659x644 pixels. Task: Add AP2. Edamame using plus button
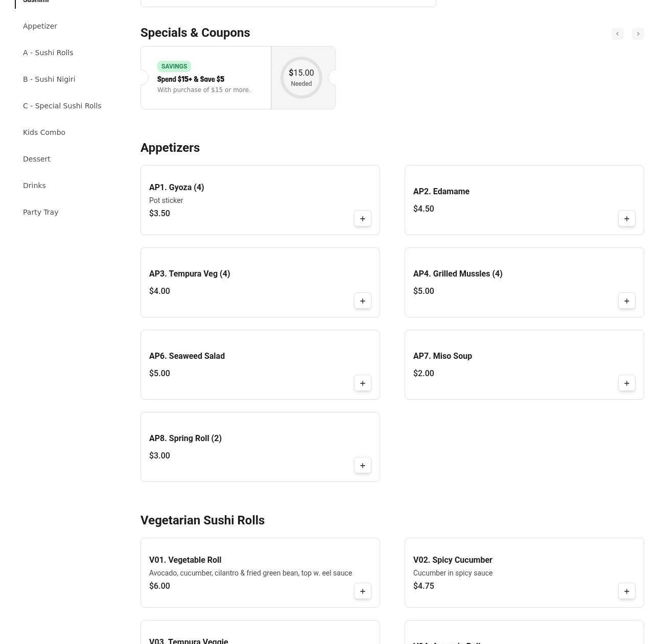pyautogui.click(x=626, y=219)
